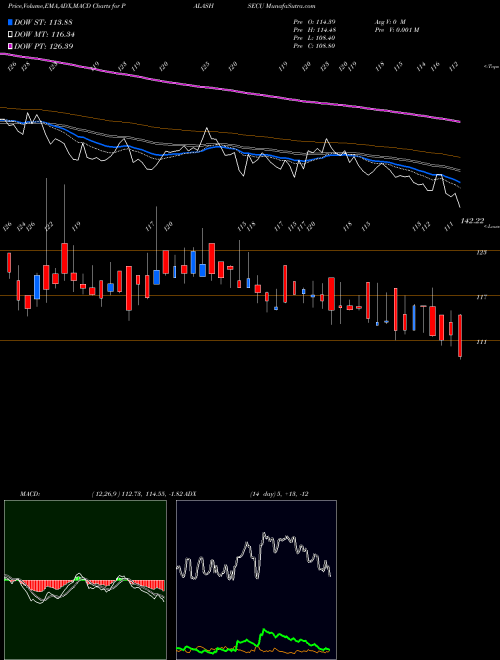Viewport: 500px width, 660px height.
Task: Click the blue DOW ST legend swatch
Action: pyautogui.click(x=10, y=22)
